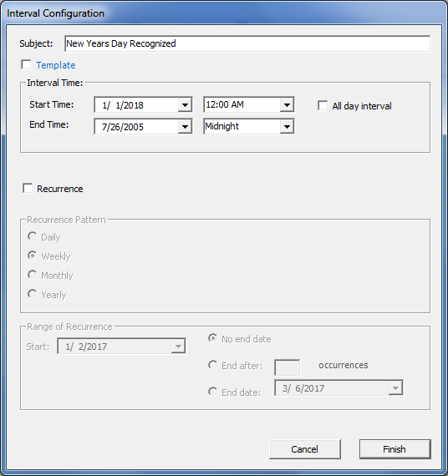The width and height of the screenshot is (448, 476).
Task: Open the 3/6/2017 end date dropdown
Action: point(395,388)
